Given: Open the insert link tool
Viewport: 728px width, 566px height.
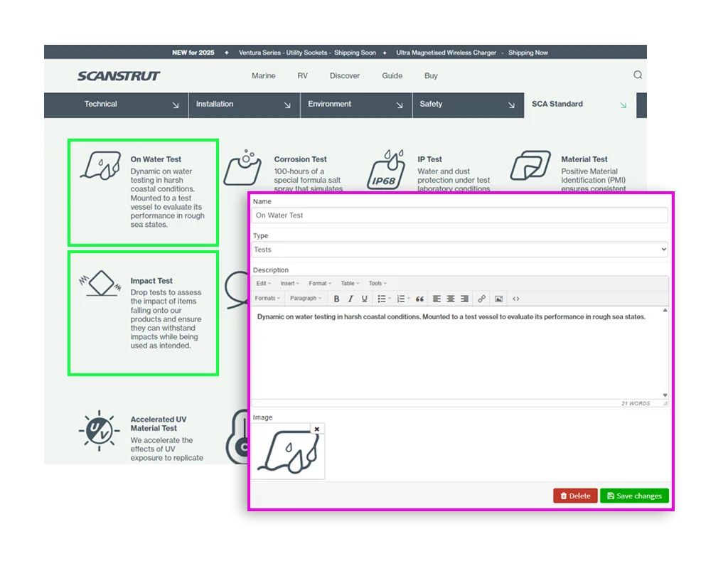Looking at the screenshot, I should [x=481, y=298].
